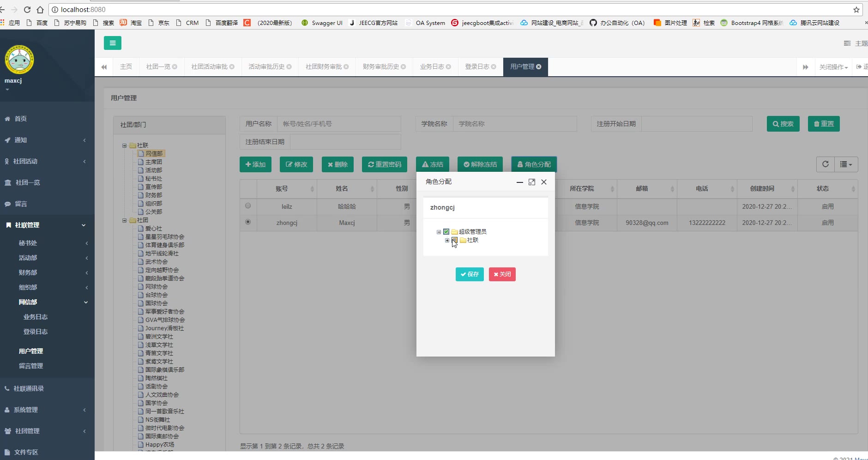
Task: Click the 重置 reset button
Action: point(824,124)
